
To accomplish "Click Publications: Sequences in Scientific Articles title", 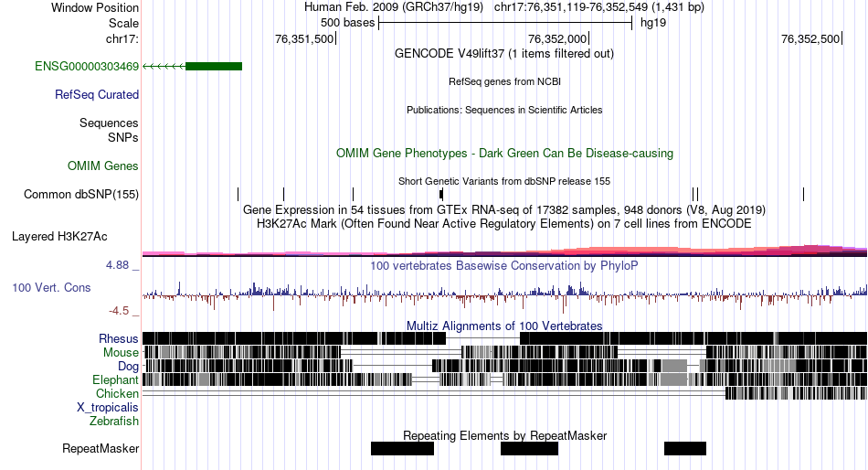I will coord(504,110).
